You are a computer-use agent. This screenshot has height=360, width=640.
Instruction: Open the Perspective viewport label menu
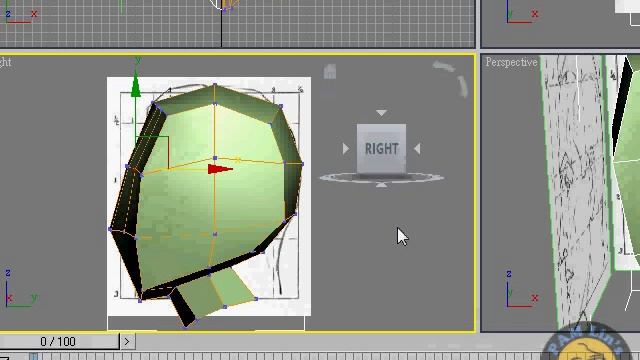[x=511, y=62]
